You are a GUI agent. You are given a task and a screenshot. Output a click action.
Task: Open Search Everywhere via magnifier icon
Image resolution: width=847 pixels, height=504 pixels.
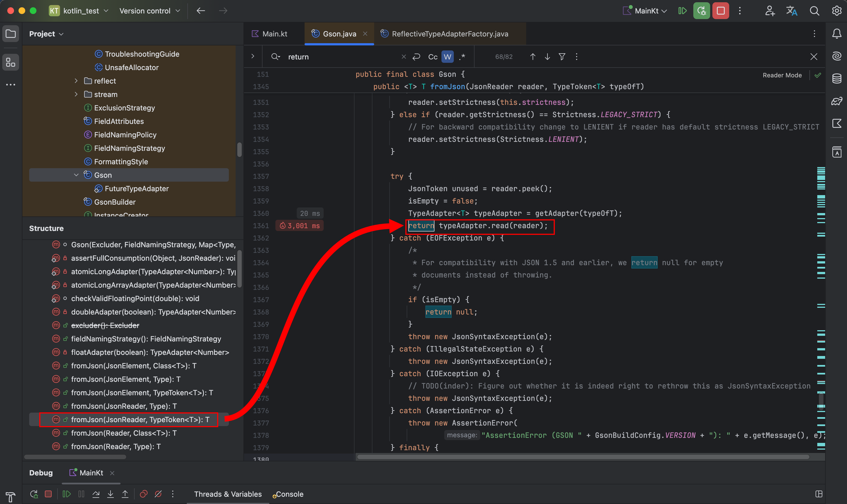814,11
